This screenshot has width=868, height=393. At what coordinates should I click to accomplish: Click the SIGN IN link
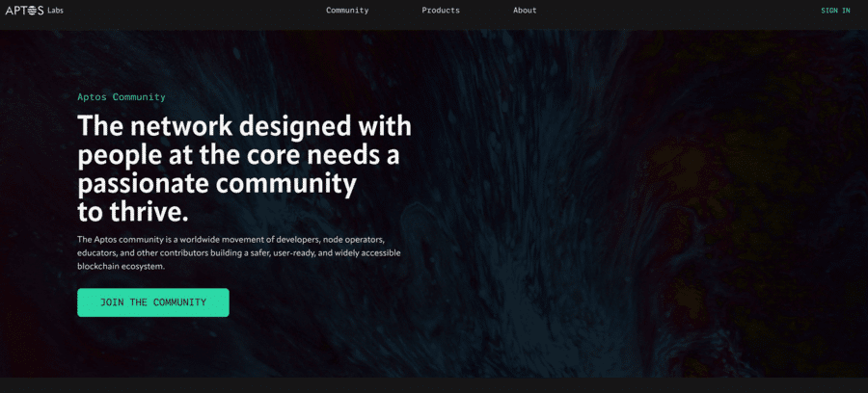835,11
